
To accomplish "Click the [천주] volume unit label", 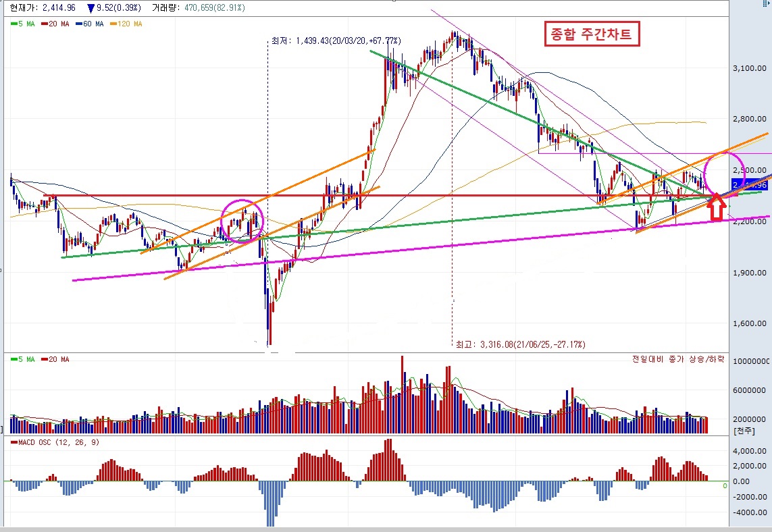I will (744, 431).
